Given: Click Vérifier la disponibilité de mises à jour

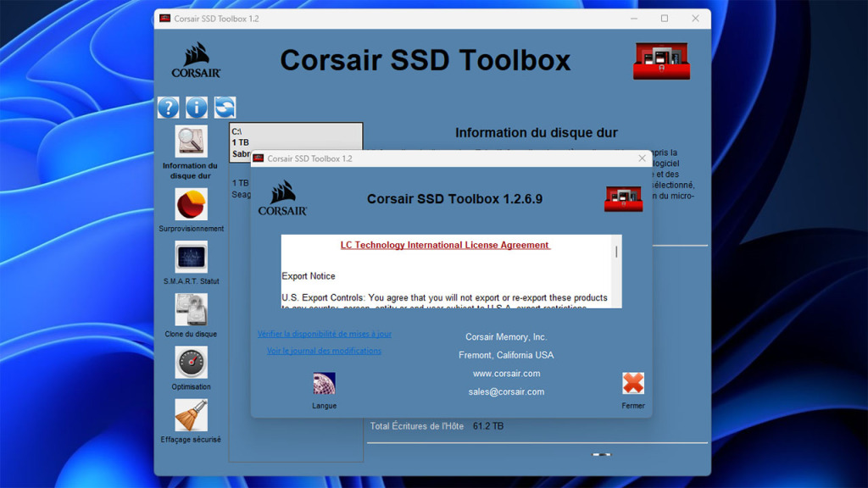Looking at the screenshot, I should (325, 334).
